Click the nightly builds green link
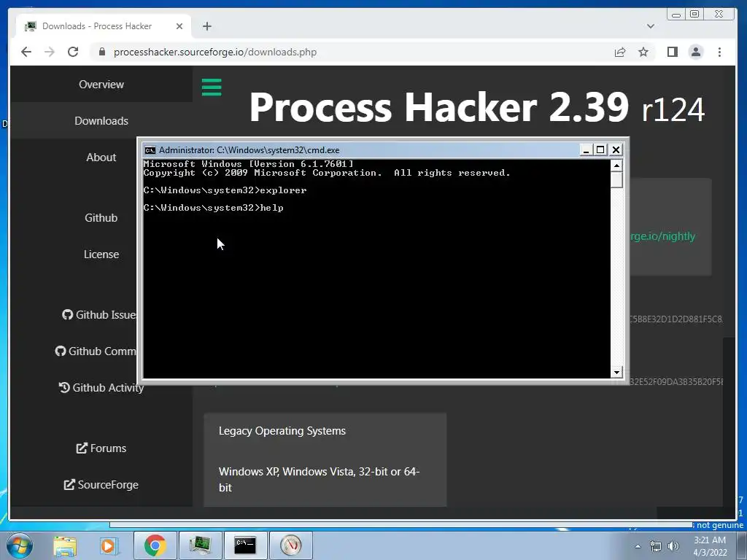Screen dimensions: 747x560 [662, 236]
